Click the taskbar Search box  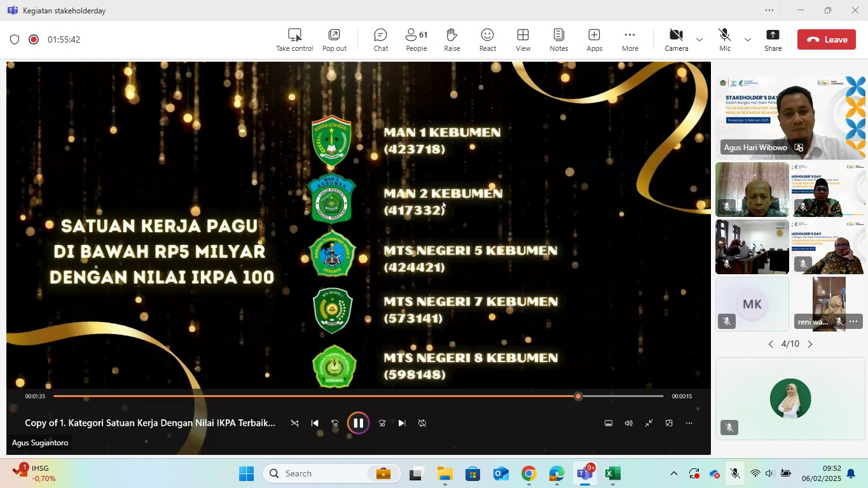(331, 473)
